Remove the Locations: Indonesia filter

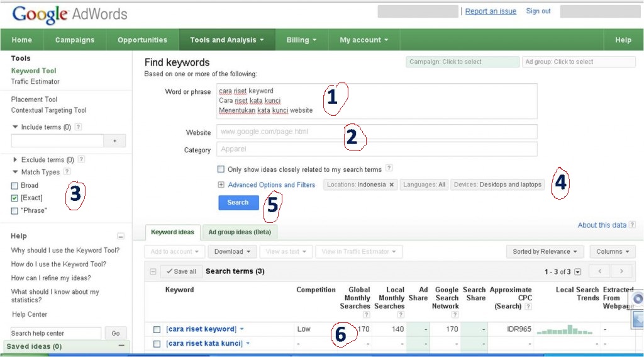(x=391, y=184)
